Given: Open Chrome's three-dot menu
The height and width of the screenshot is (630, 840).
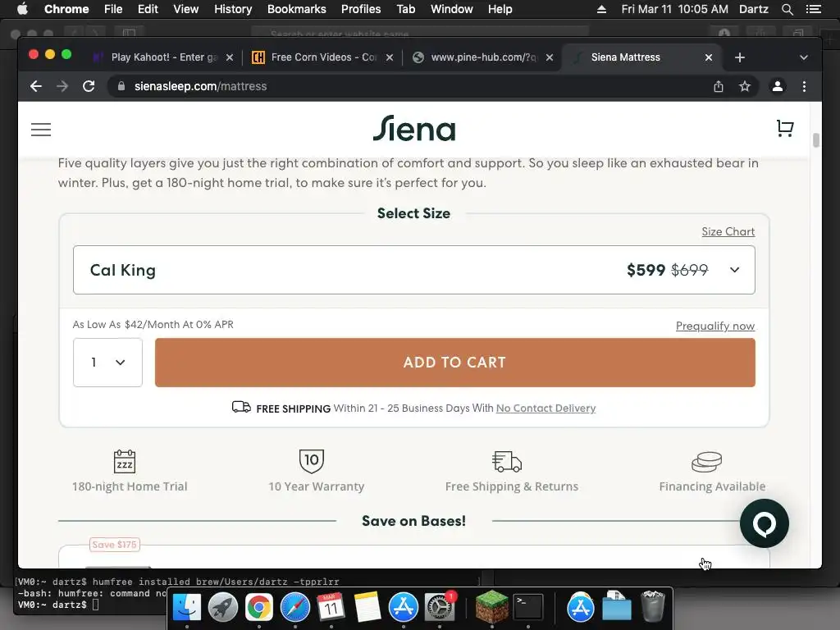Looking at the screenshot, I should (x=804, y=86).
